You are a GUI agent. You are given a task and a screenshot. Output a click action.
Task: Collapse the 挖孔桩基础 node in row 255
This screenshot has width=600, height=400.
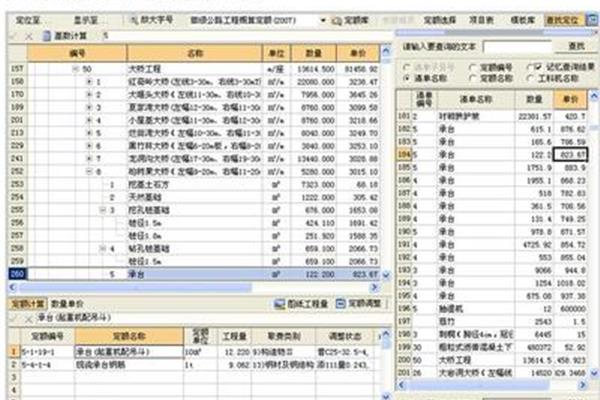(x=103, y=210)
